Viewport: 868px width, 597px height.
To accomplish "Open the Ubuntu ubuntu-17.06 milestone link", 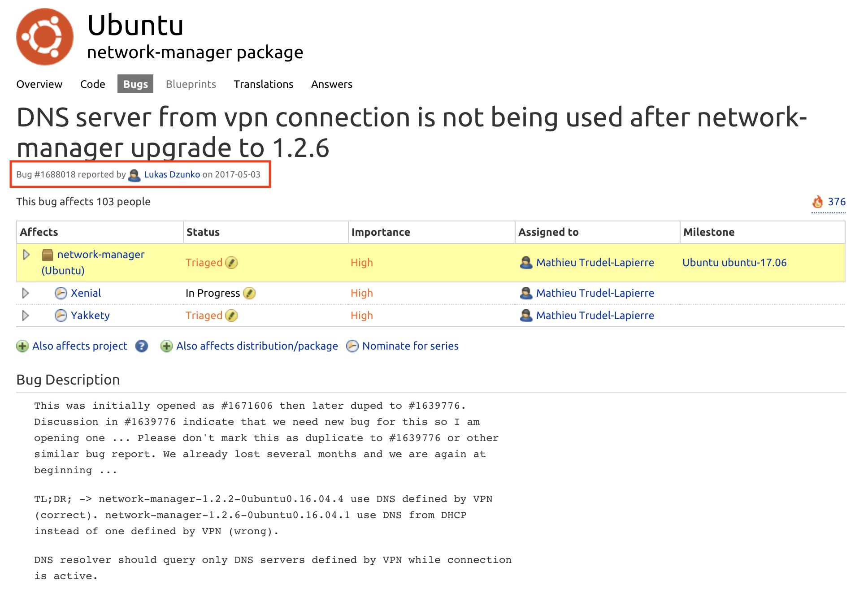I will [x=734, y=263].
